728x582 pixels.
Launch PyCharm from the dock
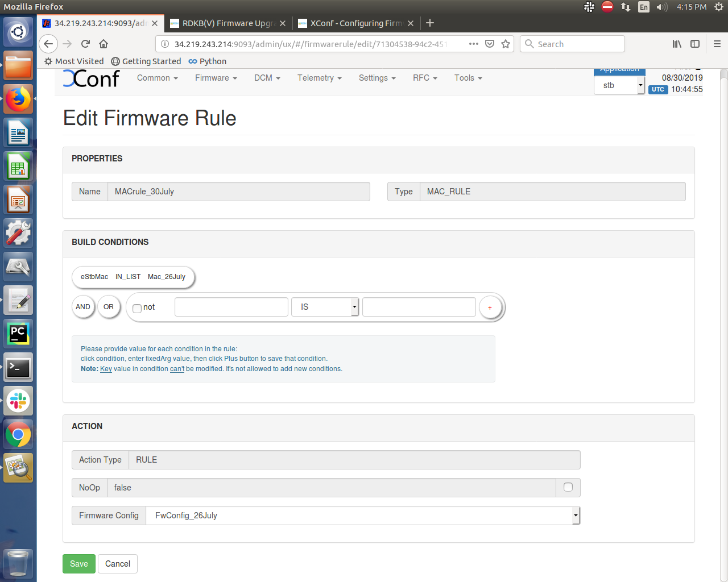click(18, 334)
